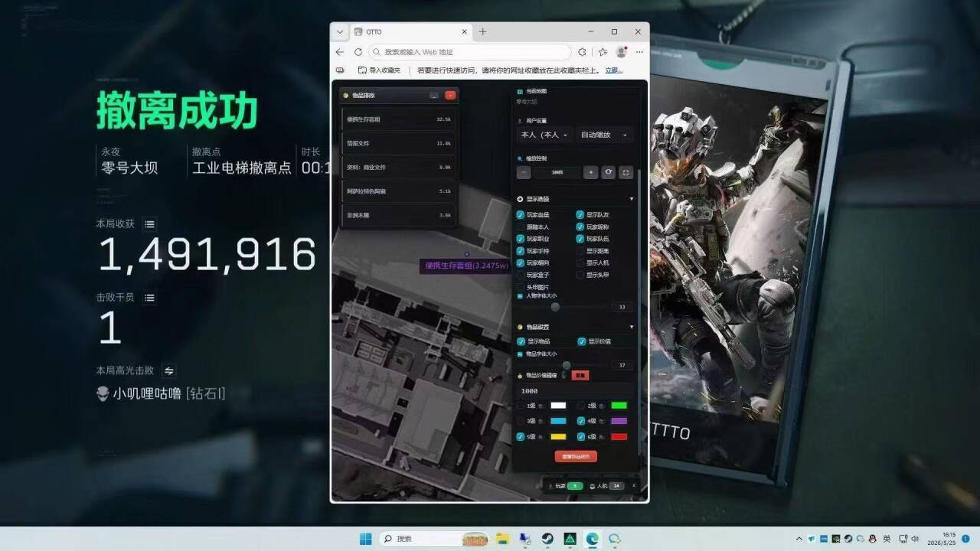Open the tab actions chevron
This screenshot has width=980, height=551.
[x=340, y=32]
